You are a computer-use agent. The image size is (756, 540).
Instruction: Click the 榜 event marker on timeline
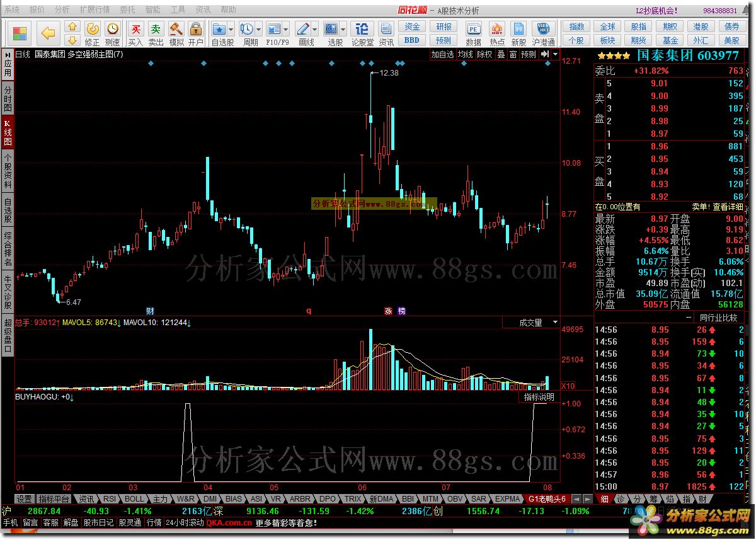tap(402, 311)
